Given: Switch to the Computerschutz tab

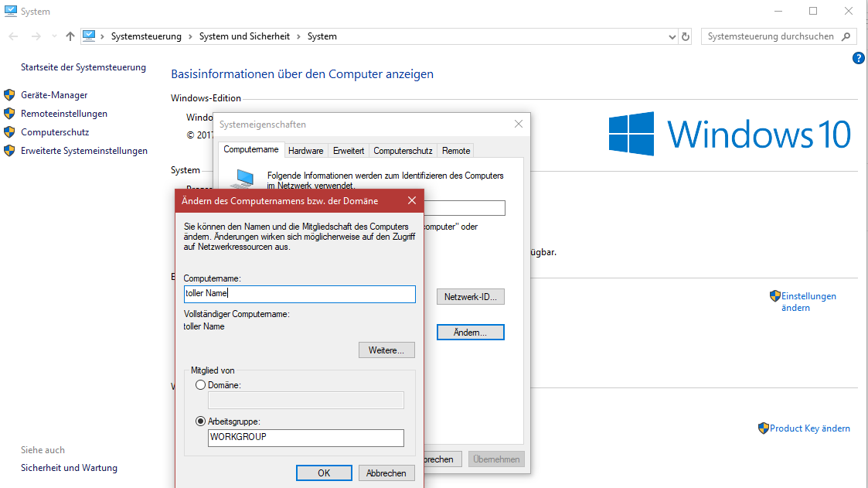Looking at the screenshot, I should click(403, 151).
